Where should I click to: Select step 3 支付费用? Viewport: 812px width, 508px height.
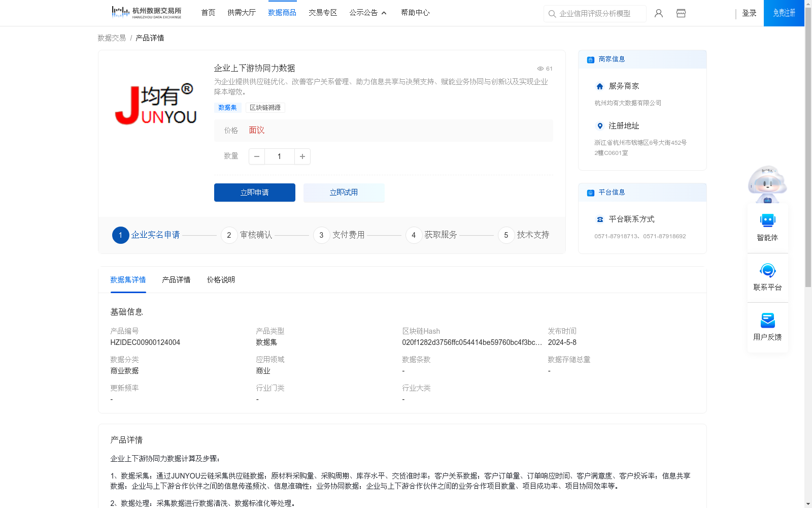pyautogui.click(x=339, y=235)
